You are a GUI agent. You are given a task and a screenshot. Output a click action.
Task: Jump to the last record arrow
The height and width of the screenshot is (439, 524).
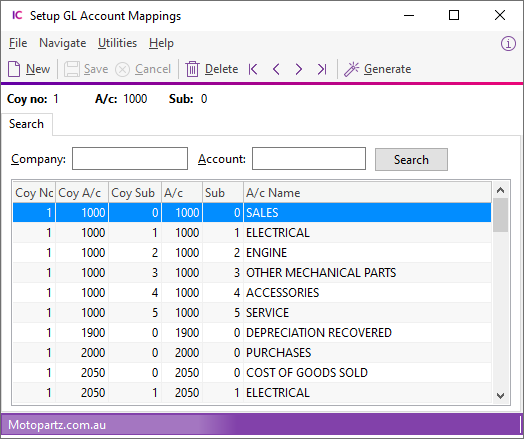(x=322, y=69)
